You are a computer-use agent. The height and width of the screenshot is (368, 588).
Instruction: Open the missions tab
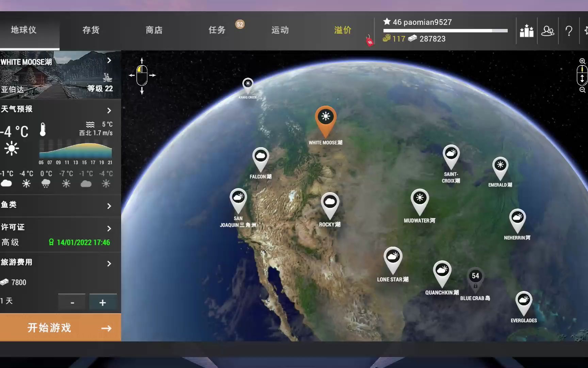[x=217, y=30]
